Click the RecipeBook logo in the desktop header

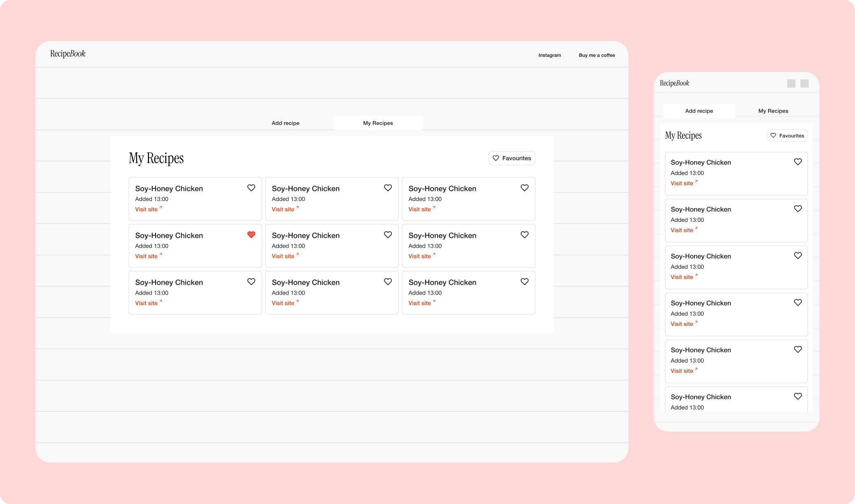pos(68,54)
